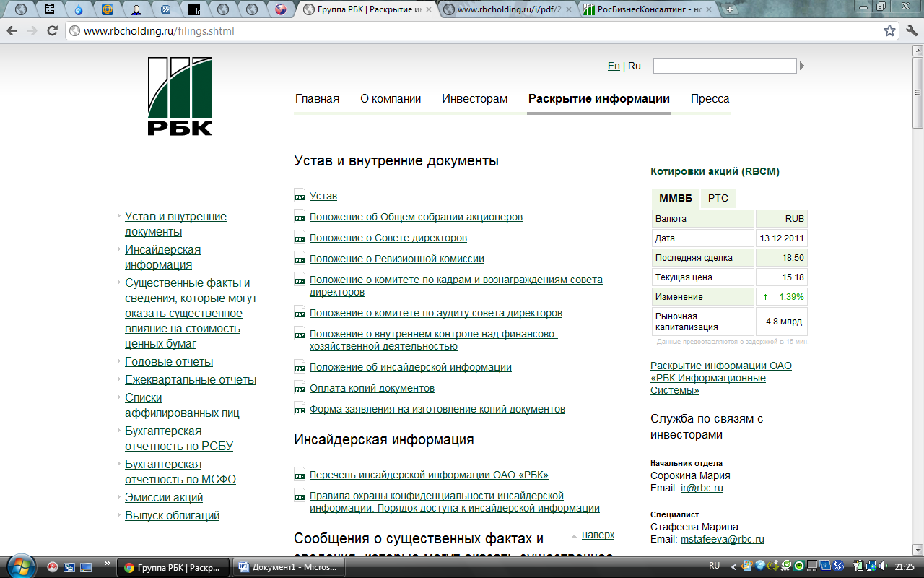Open the Раскрытие информации menu item
The width and height of the screenshot is (924, 578).
click(599, 99)
